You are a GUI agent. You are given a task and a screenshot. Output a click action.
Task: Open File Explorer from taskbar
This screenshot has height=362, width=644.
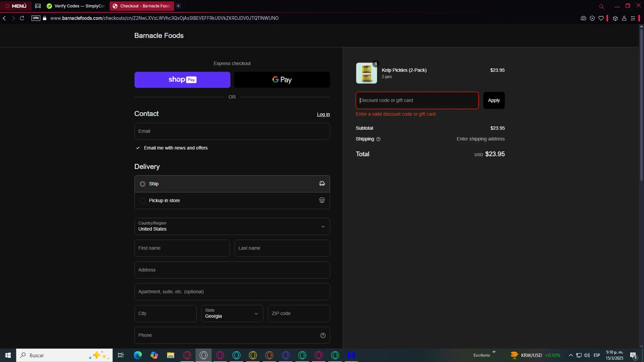tap(170, 355)
